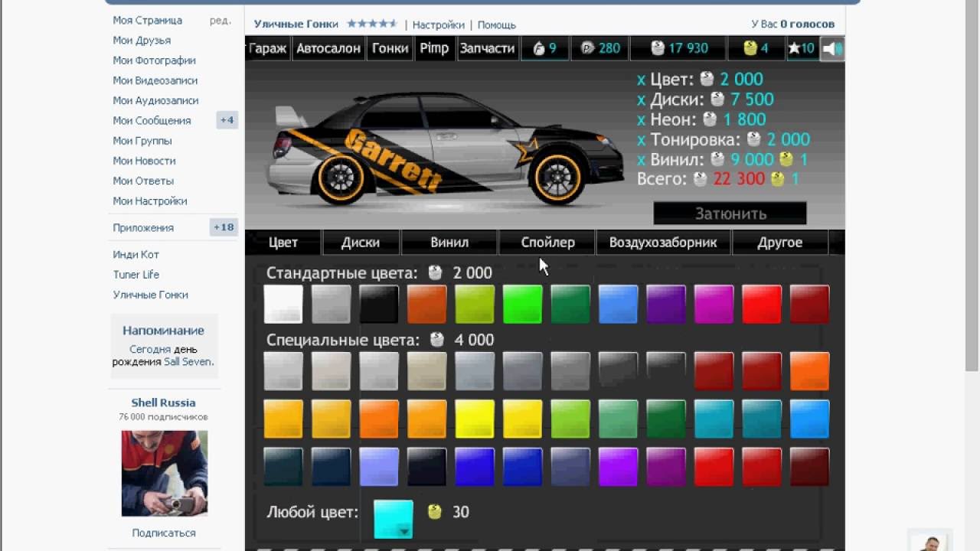This screenshot has height=551, width=980.
Task: Go to Моя Страница
Action: coord(148,21)
